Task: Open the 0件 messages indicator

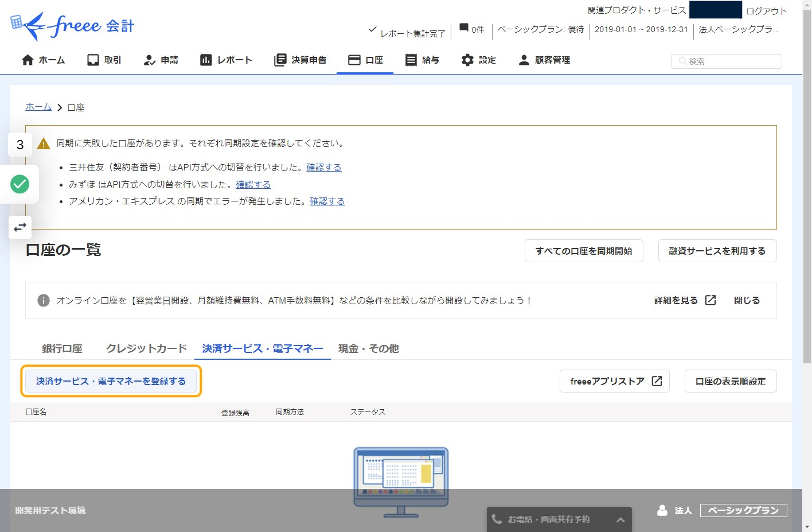Action: (x=471, y=29)
